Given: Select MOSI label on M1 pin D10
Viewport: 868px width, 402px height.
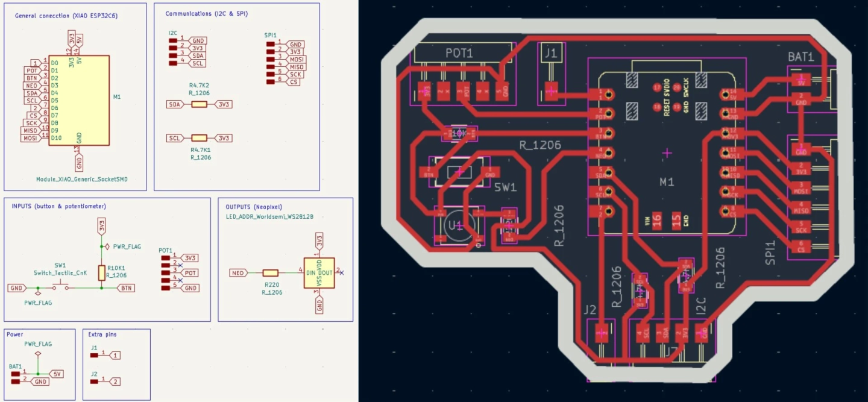Looking at the screenshot, I should pyautogui.click(x=30, y=138).
